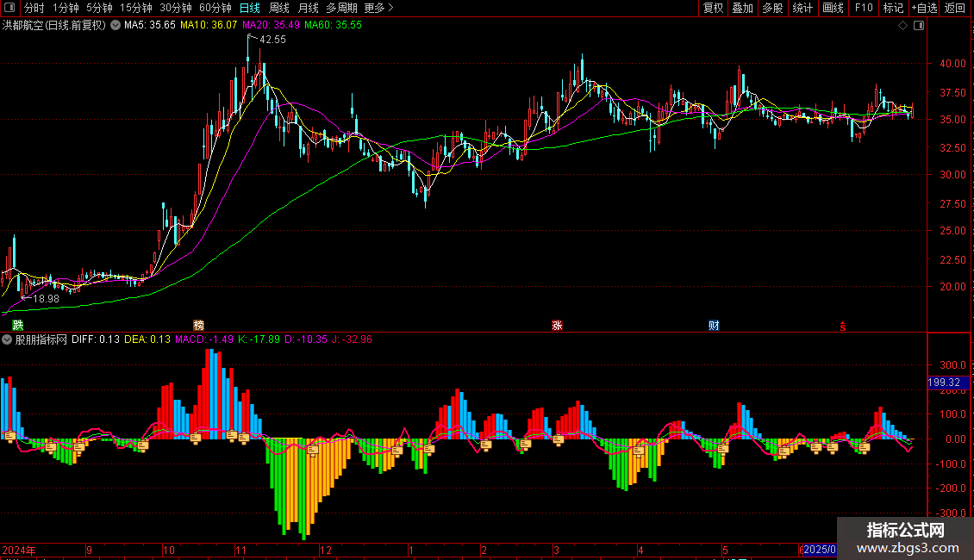Switch to 周线 weekly chart
This screenshot has height=560, width=974.
pos(279,8)
